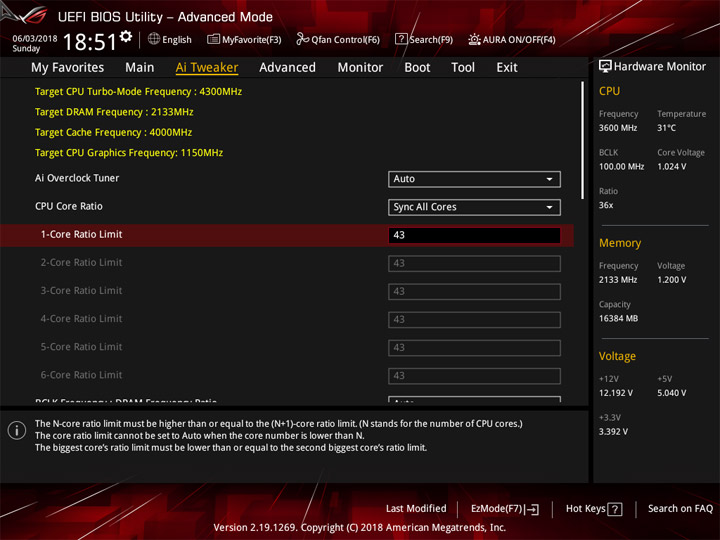The height and width of the screenshot is (540, 720).
Task: Click the 5.040 V reading
Action: tap(671, 393)
